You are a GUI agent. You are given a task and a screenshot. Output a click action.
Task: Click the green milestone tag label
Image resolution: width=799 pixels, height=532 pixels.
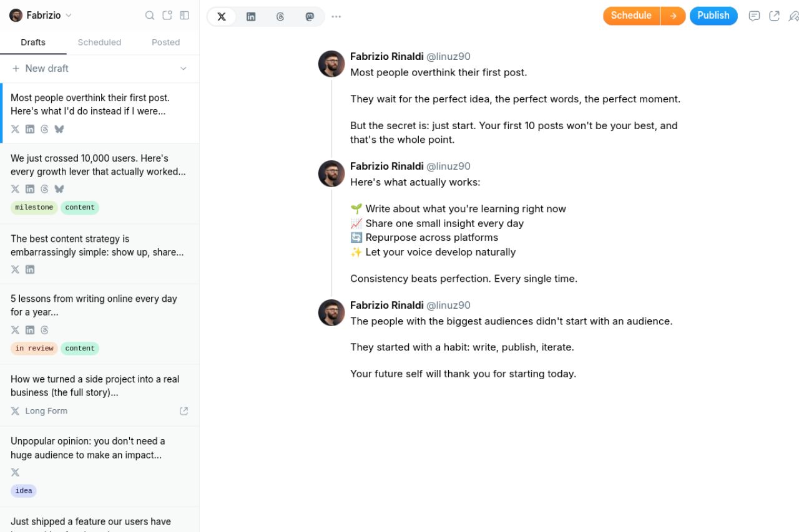coord(34,208)
